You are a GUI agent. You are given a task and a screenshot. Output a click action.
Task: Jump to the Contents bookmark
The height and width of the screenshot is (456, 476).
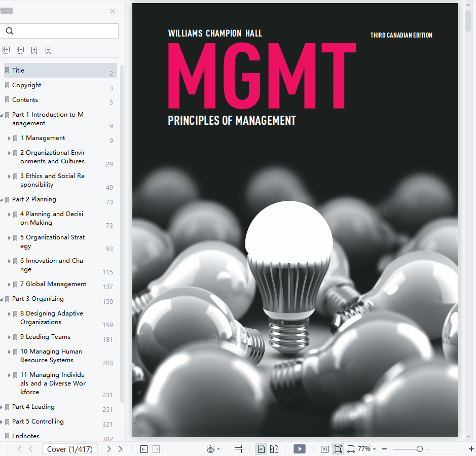25,99
